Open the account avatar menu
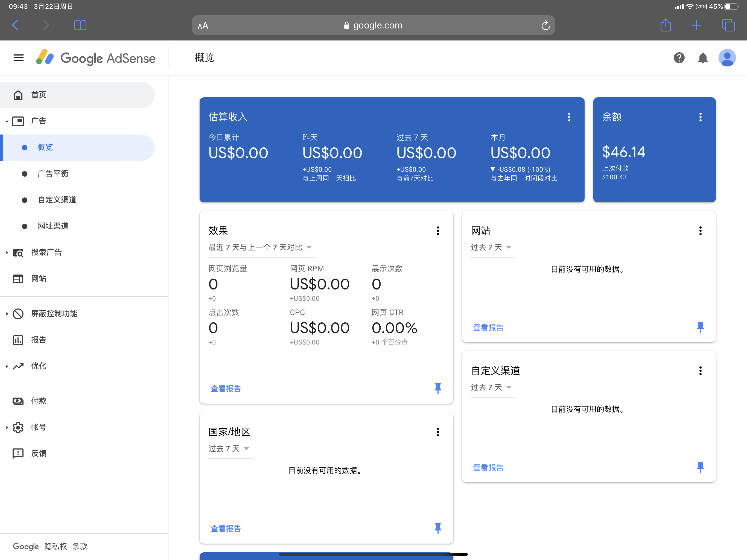The image size is (747, 560). [727, 58]
